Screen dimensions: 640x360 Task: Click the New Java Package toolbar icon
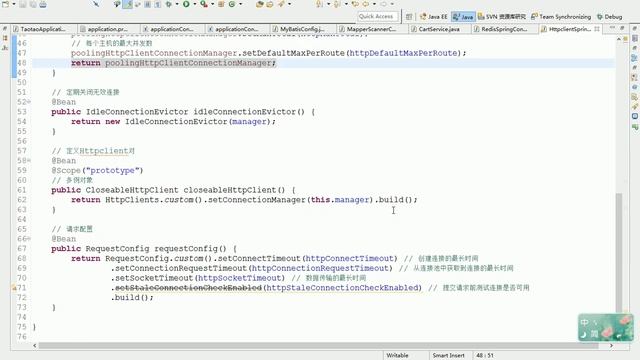[x=221, y=4]
